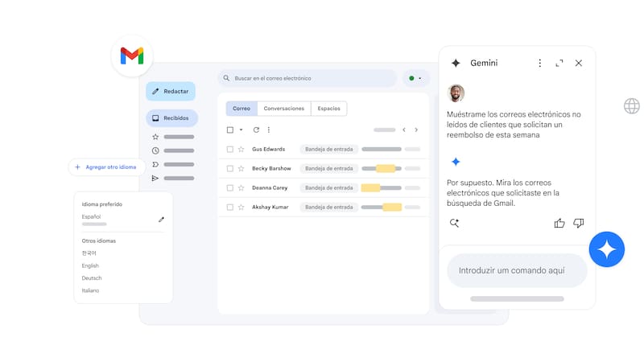Click Agregar otro idioma button
The width and height of the screenshot is (644, 362).
106,167
